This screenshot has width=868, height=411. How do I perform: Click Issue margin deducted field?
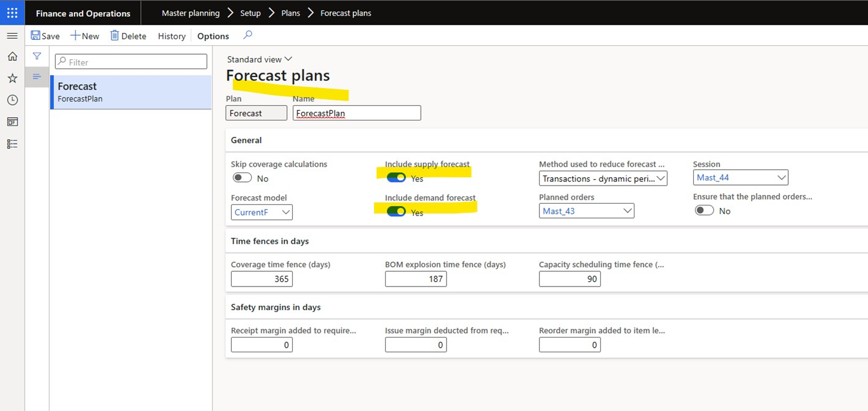coord(416,345)
